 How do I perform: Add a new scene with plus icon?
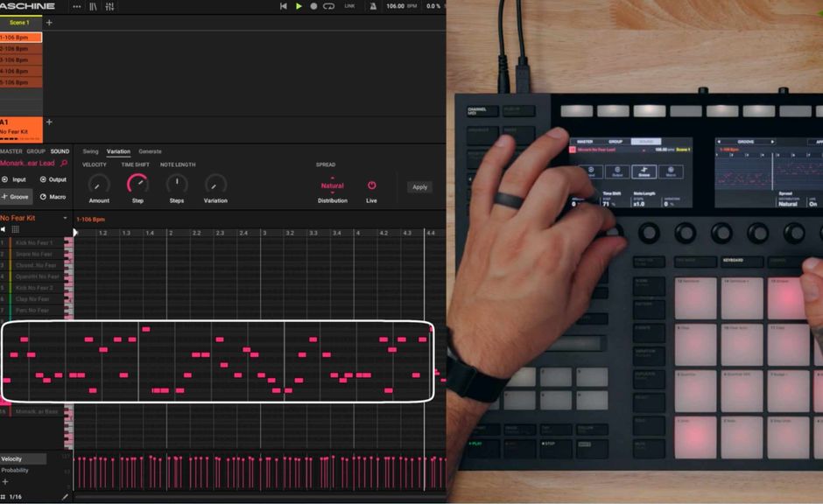tap(49, 23)
